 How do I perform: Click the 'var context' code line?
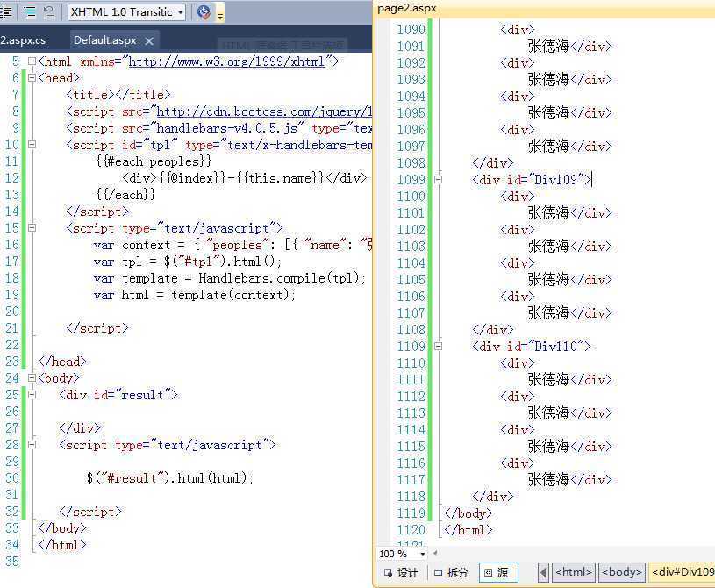(232, 245)
